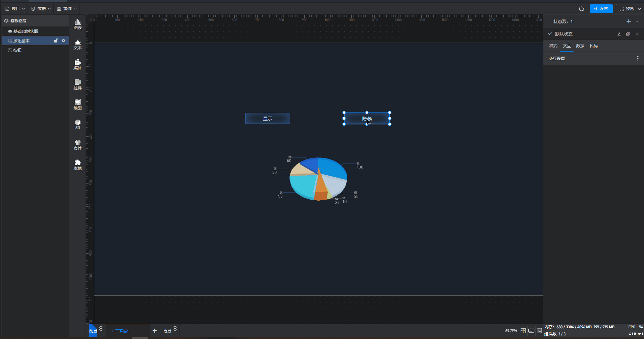Expand the 项目 dropdown menu
The image size is (644, 339).
[15, 9]
